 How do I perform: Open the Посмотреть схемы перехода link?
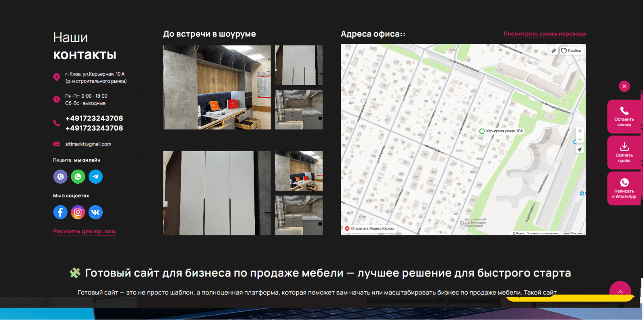544,34
